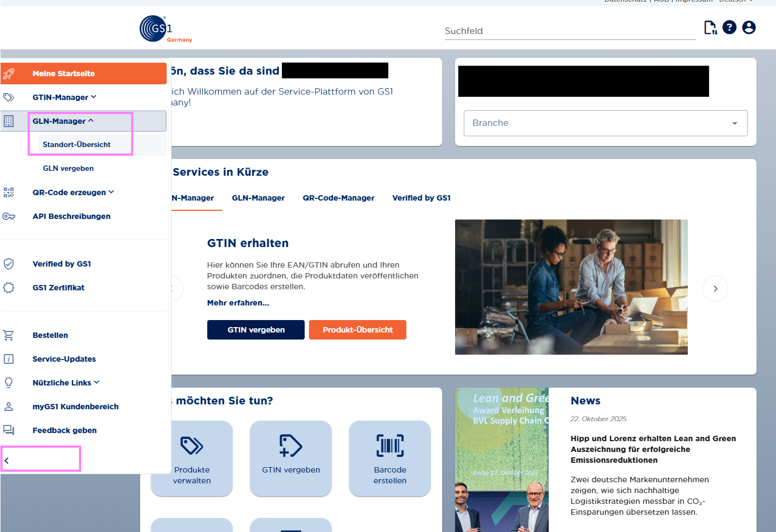Open the Barcode erstellen card
Image resolution: width=776 pixels, height=532 pixels.
[390, 458]
